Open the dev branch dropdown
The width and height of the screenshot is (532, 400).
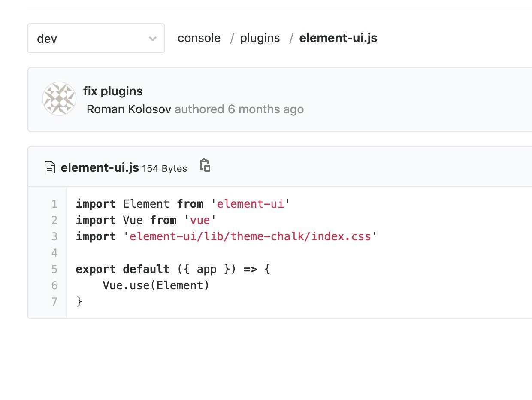pyautogui.click(x=96, y=39)
